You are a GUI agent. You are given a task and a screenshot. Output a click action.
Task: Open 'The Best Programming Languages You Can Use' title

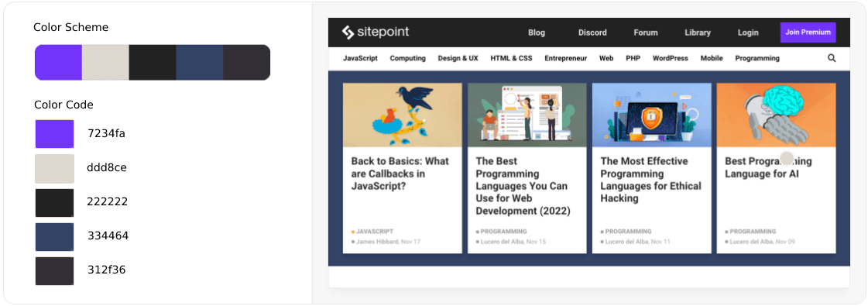[523, 186]
